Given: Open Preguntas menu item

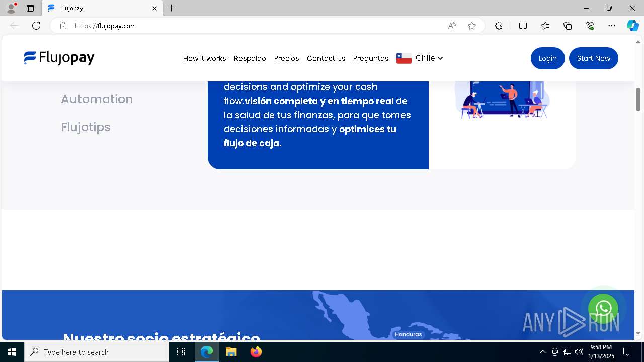Looking at the screenshot, I should [371, 58].
